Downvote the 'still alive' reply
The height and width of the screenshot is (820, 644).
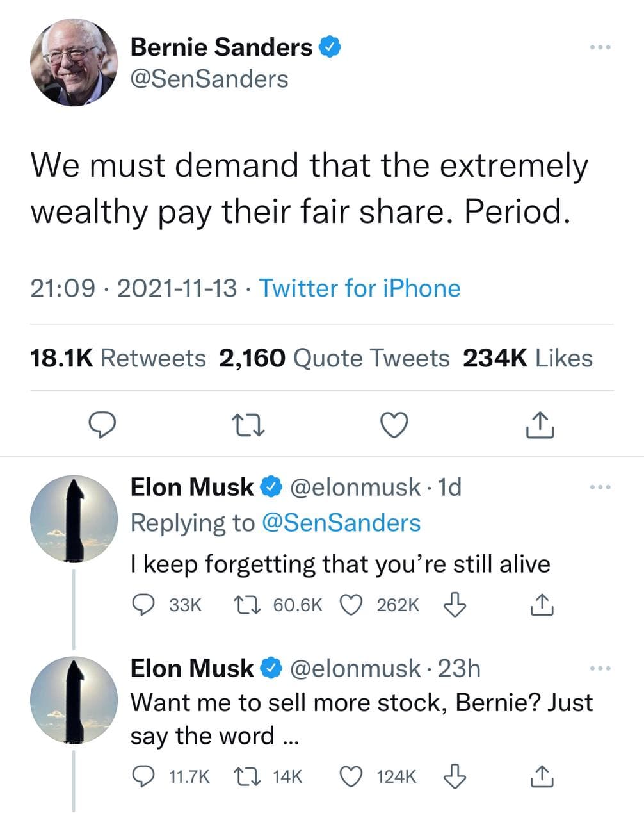(455, 604)
